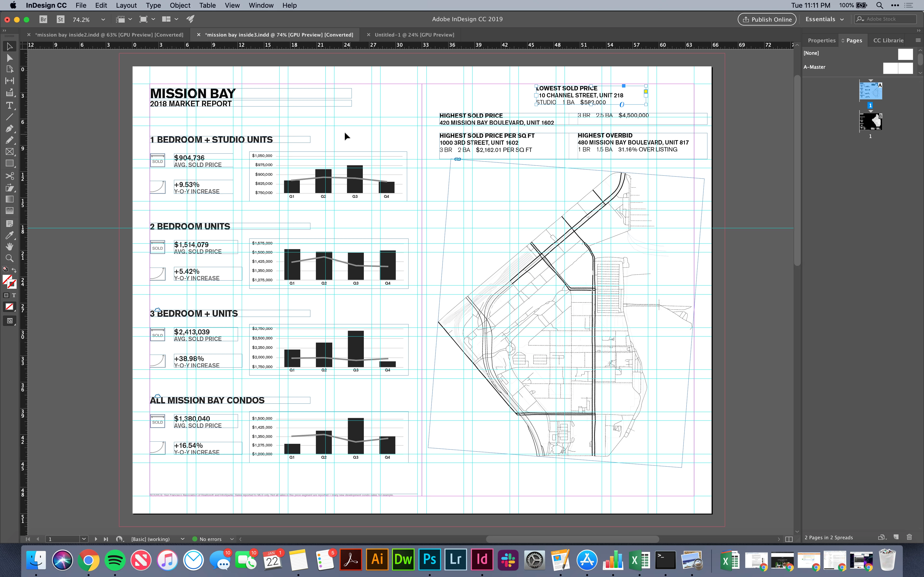The height and width of the screenshot is (577, 924).
Task: Open the zoom level dropdown
Action: pos(103,19)
